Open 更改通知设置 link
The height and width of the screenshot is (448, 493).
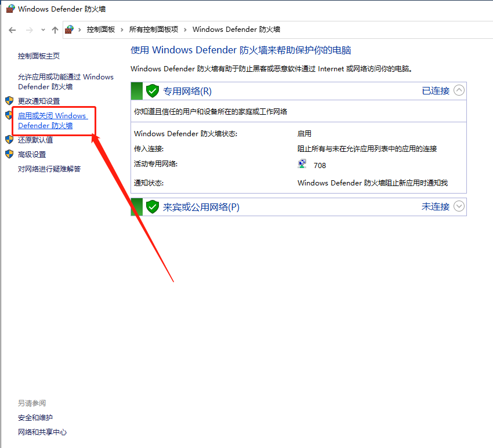pyautogui.click(x=39, y=101)
